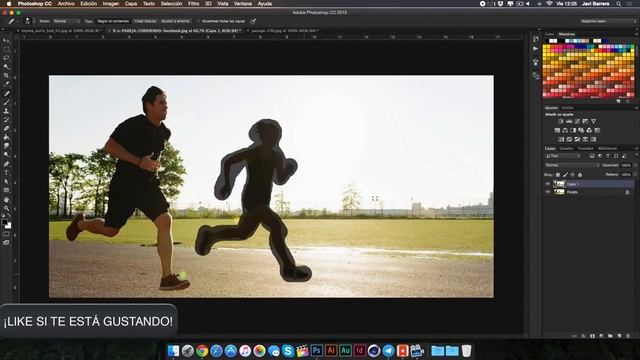This screenshot has height=360, width=640.
Task: Select the Rectangular Marquee tool
Action: click(6, 50)
